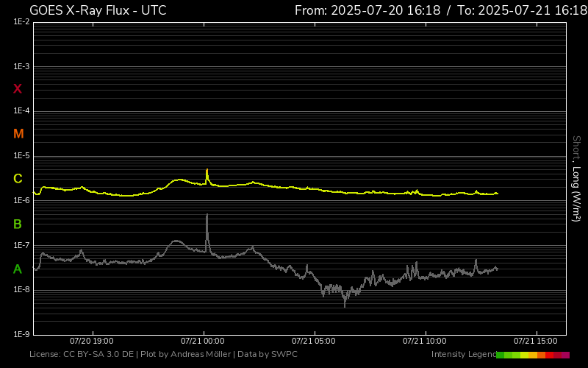Click the Short, Long (W/m²) axis label
The image size is (588, 368).
click(576, 178)
